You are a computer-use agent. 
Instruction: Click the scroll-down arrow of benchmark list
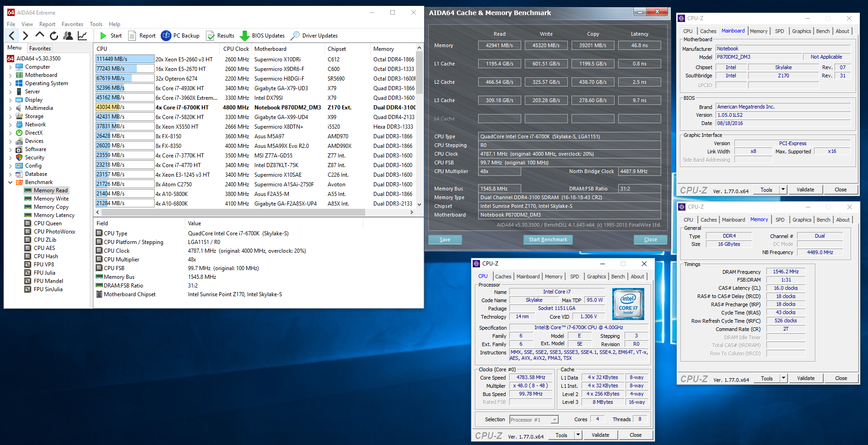[x=419, y=205]
